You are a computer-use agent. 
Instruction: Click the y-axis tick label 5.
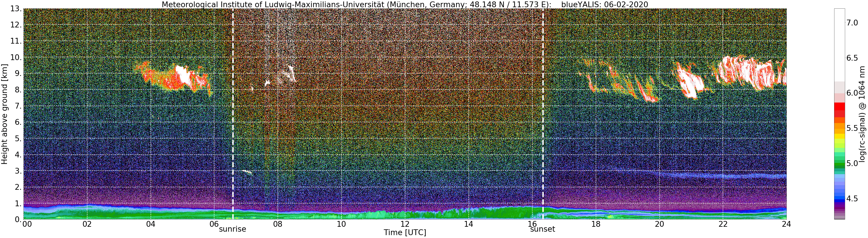(x=18, y=138)
